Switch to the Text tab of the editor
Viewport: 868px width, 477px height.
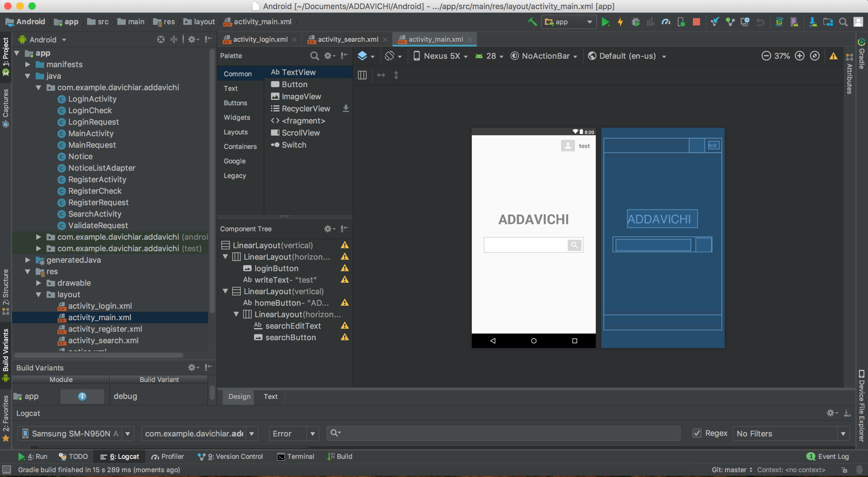pos(270,397)
